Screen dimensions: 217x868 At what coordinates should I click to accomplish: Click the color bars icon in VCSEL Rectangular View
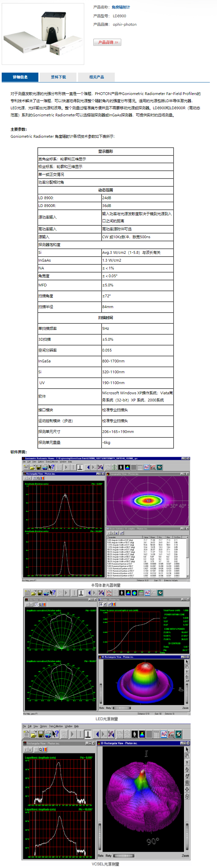point(45,749)
